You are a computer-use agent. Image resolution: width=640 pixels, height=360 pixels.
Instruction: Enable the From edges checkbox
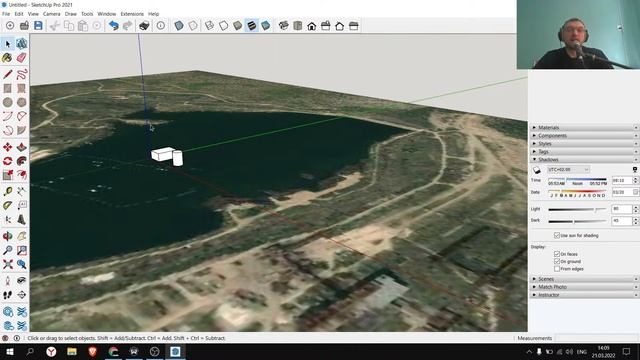coord(557,269)
